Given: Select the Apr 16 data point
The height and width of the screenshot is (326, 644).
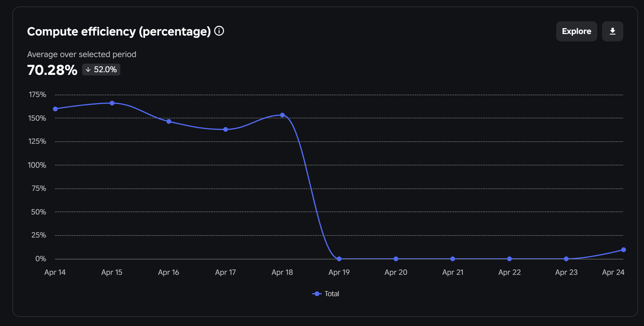Looking at the screenshot, I should (169, 121).
